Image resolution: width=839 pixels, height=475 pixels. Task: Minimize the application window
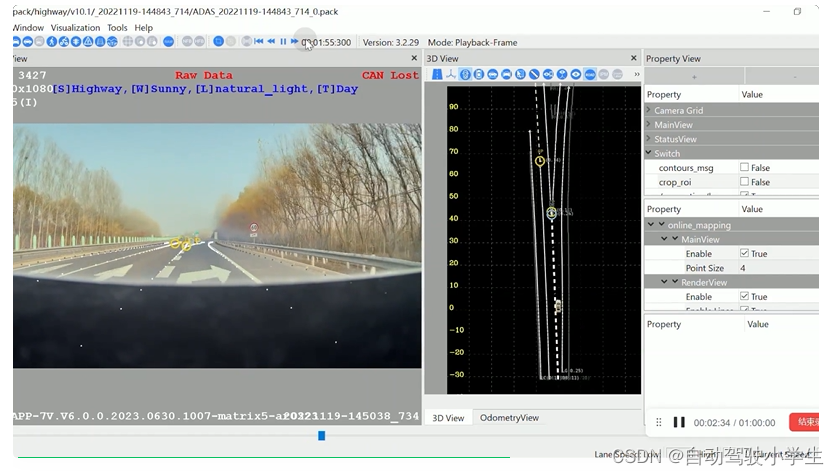coord(766,11)
